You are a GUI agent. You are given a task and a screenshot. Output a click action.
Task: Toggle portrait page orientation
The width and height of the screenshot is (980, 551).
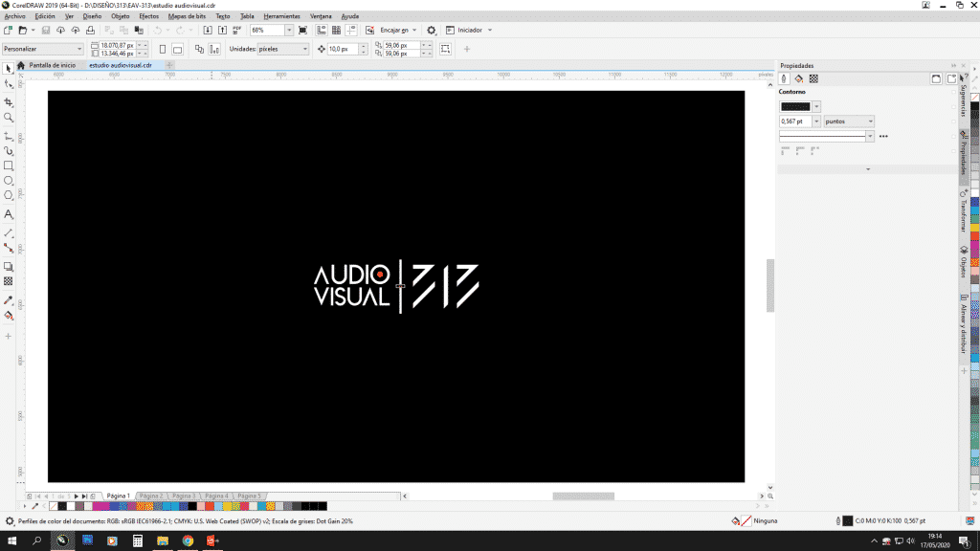pos(163,49)
